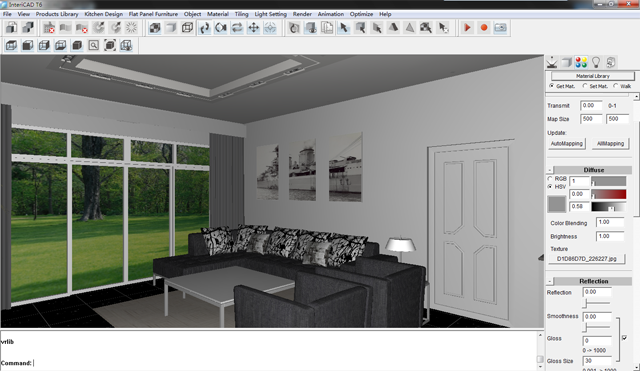The width and height of the screenshot is (640, 371).
Task: Select the HSV color mode radio
Action: [x=550, y=187]
